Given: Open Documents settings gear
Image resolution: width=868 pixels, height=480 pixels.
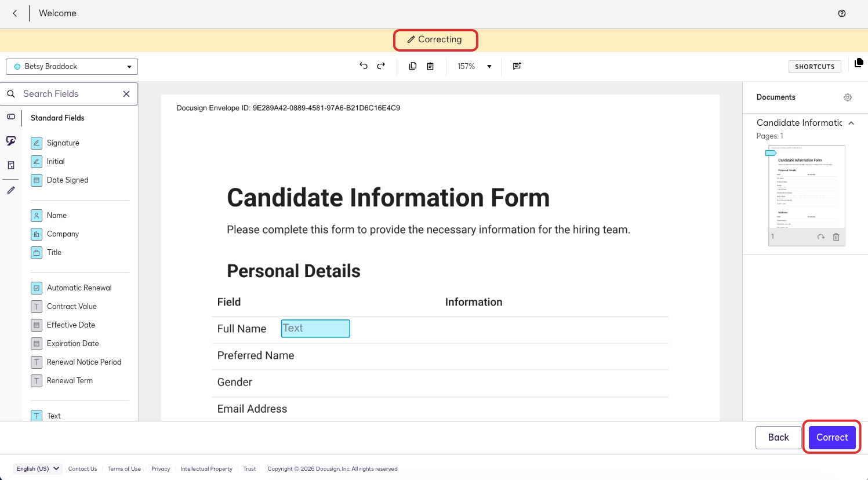Looking at the screenshot, I should point(848,97).
